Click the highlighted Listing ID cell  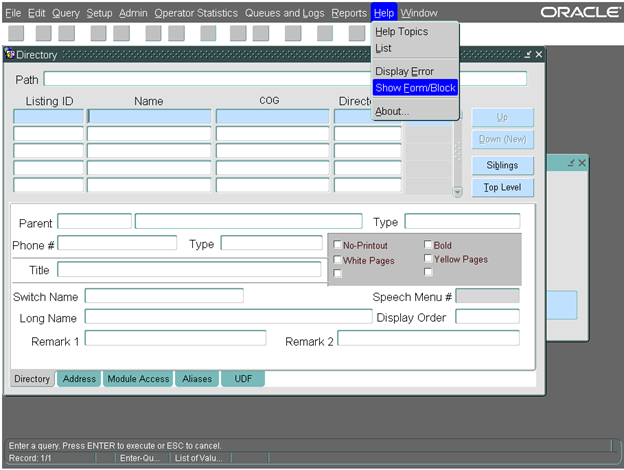pos(49,116)
